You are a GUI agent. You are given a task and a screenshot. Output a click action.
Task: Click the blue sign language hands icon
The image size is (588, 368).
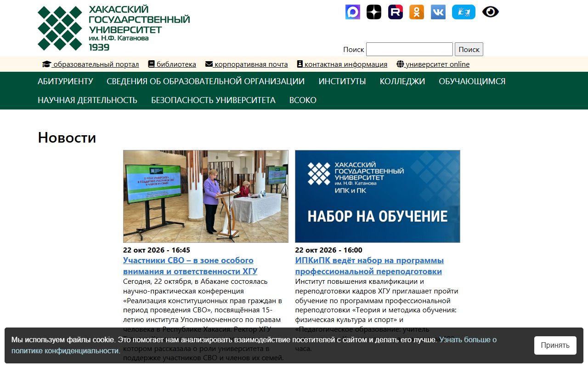pos(464,12)
